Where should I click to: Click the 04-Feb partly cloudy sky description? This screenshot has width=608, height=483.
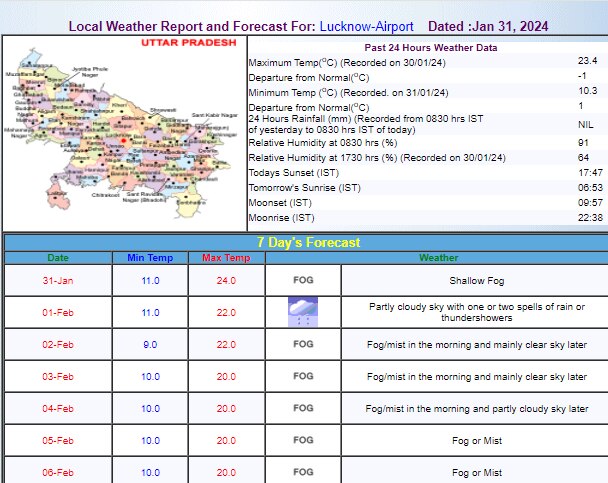coord(477,409)
